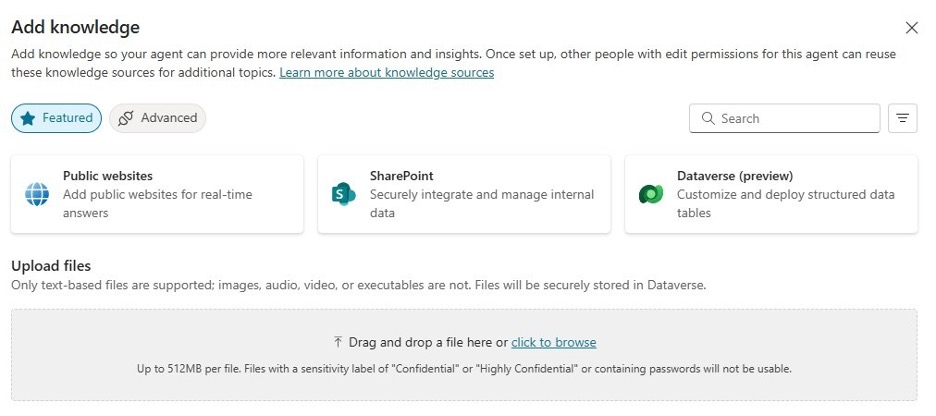The image size is (936, 416).
Task: Click the plug icon on Advanced
Action: (125, 118)
